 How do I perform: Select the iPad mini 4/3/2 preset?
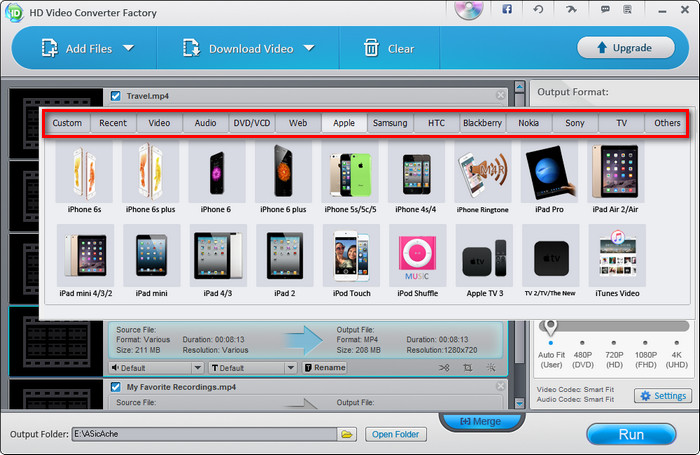pyautogui.click(x=86, y=262)
